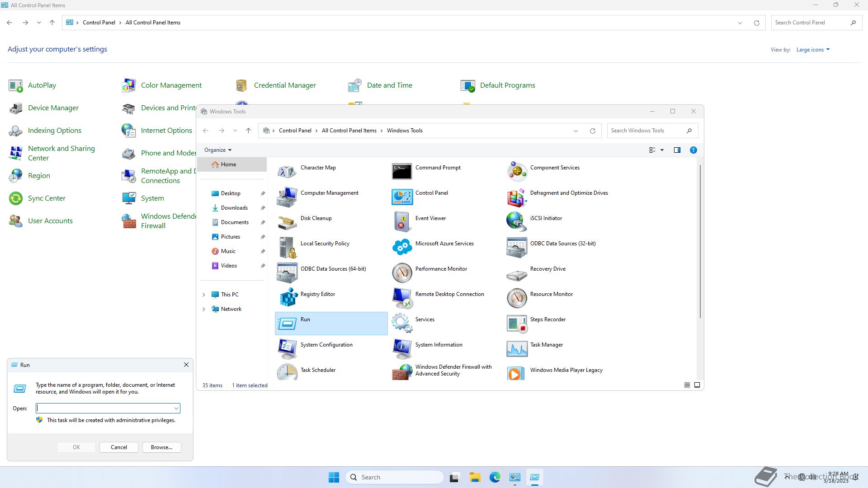Switch to the large thumbnails view
868x488 pixels.
pos(697,385)
